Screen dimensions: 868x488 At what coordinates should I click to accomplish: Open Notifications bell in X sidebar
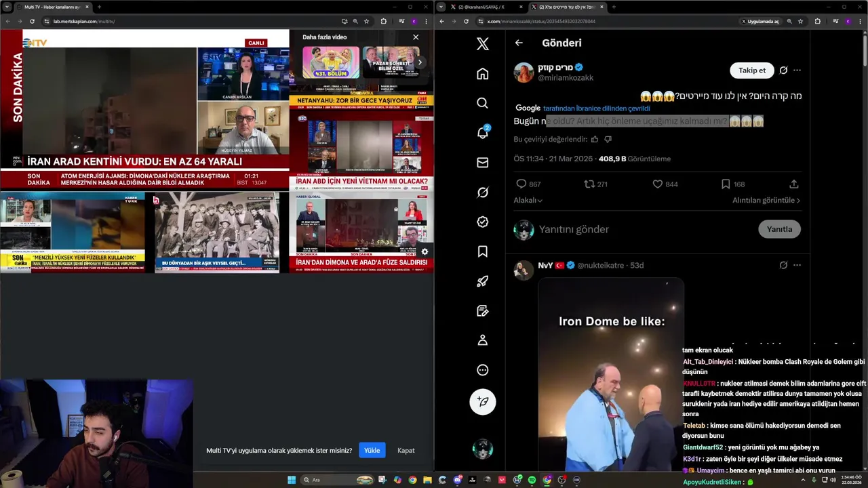coord(483,132)
